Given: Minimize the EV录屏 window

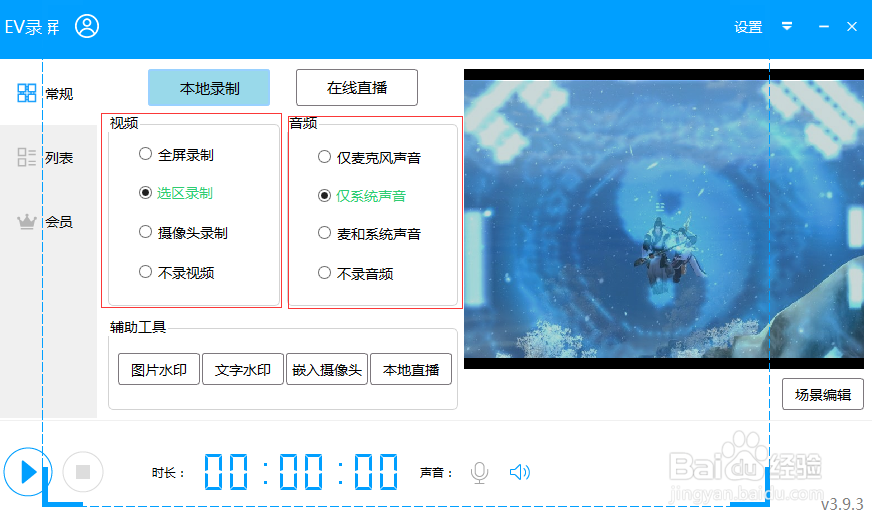Looking at the screenshot, I should pos(824,27).
